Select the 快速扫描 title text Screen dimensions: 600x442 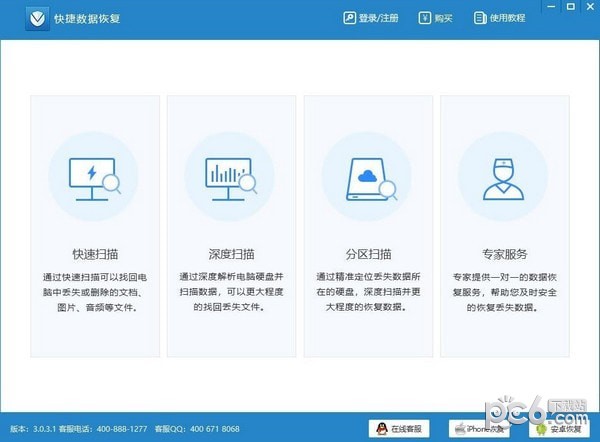pyautogui.click(x=93, y=254)
